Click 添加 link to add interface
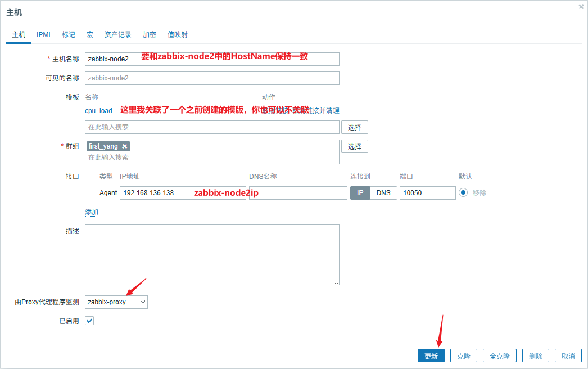The width and height of the screenshot is (588, 369). [x=92, y=212]
